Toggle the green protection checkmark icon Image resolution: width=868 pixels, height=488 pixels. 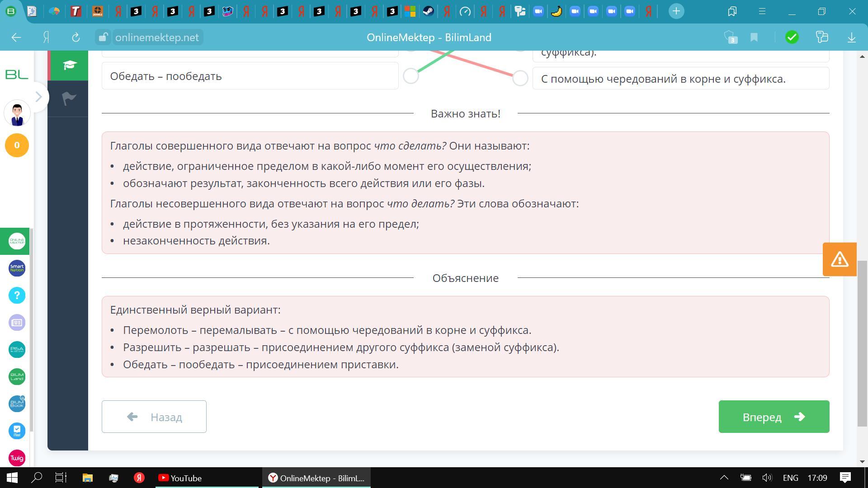click(792, 38)
